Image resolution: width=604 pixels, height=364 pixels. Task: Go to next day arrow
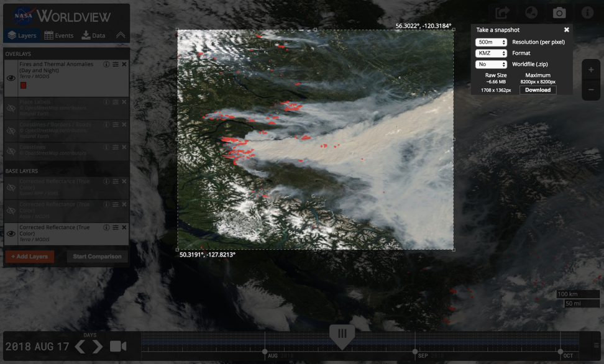point(98,347)
